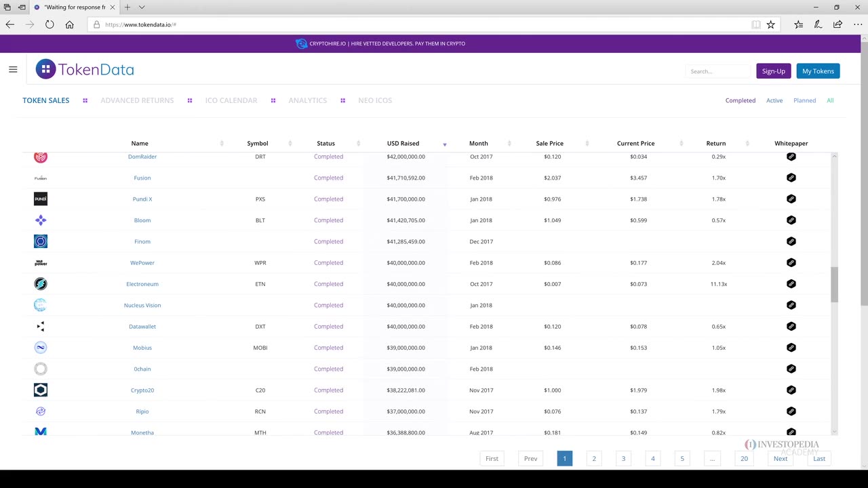868x488 pixels.
Task: Open the whitepaper link for Finom
Action: [791, 241]
